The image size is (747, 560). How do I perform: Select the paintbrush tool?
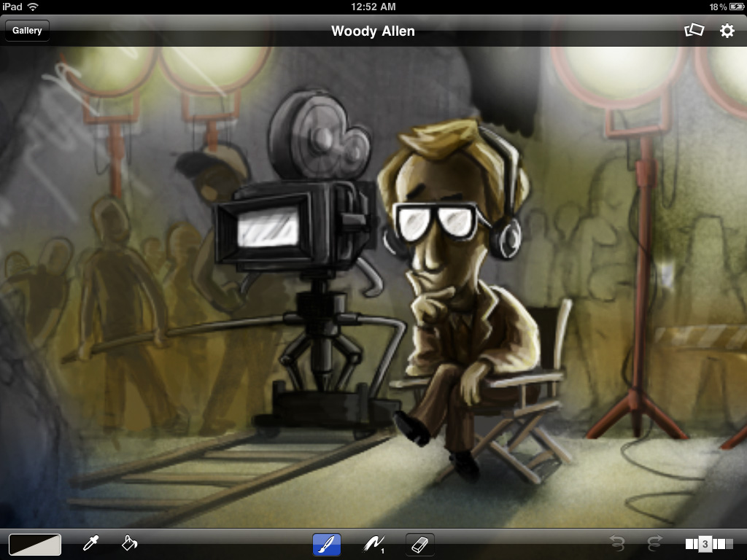click(327, 544)
